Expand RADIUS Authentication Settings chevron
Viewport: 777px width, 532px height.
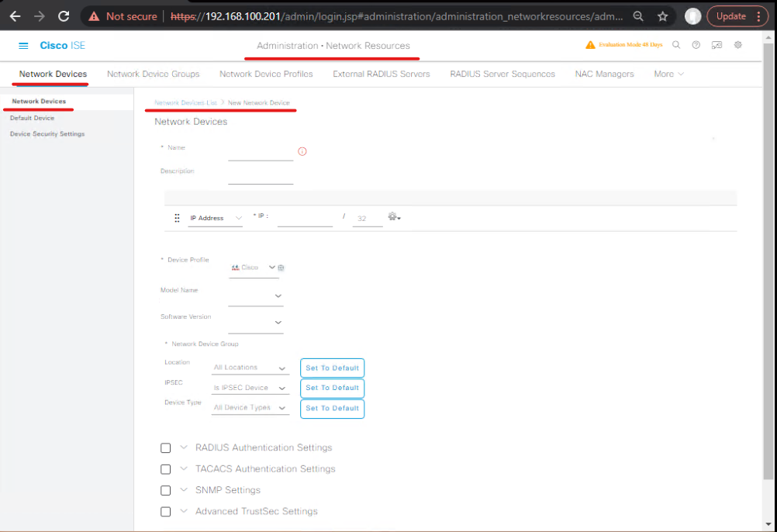[x=184, y=447]
